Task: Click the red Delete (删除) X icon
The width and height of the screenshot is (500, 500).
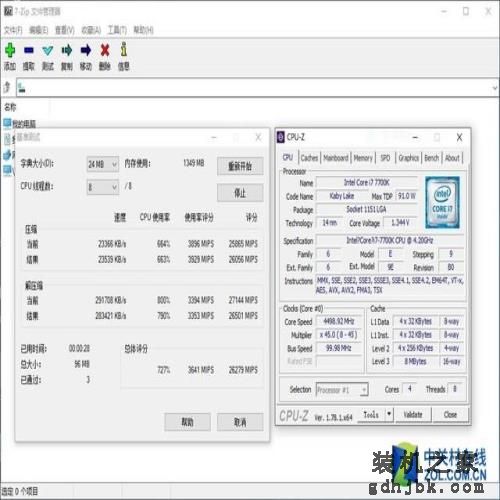Action: [x=105, y=50]
